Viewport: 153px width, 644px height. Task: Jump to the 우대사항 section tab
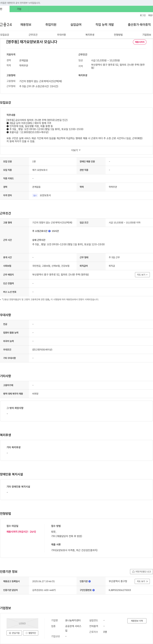click(x=61, y=35)
